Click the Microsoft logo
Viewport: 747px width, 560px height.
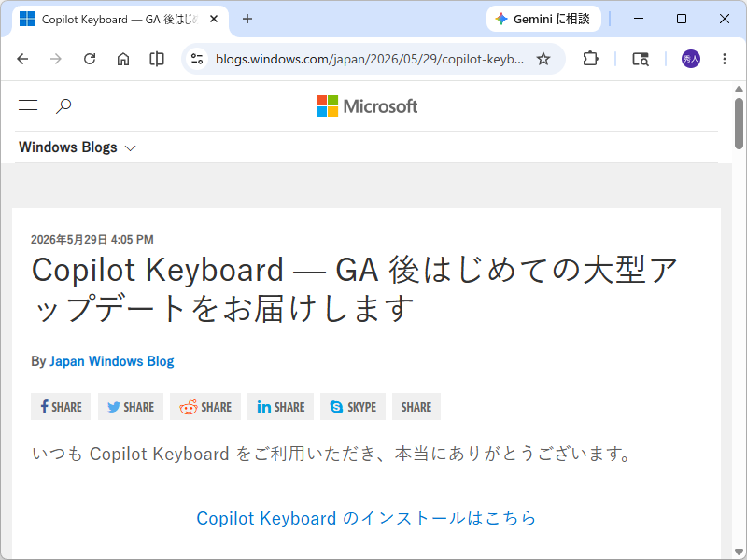coord(367,105)
